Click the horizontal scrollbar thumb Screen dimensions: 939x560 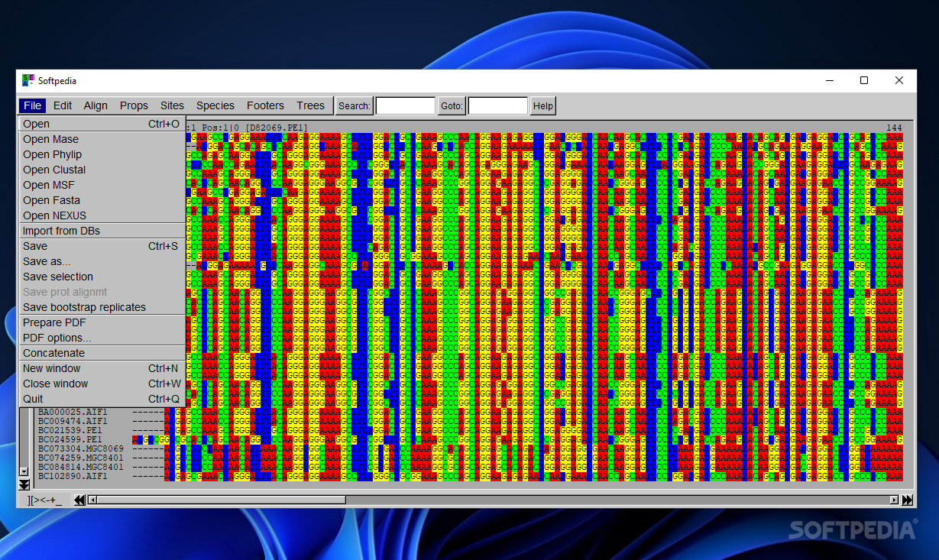point(222,500)
